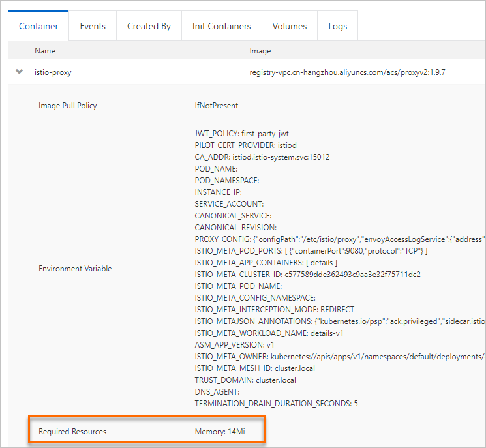The width and height of the screenshot is (486, 448).
Task: Select the istio-proxy container name
Action: [x=53, y=72]
